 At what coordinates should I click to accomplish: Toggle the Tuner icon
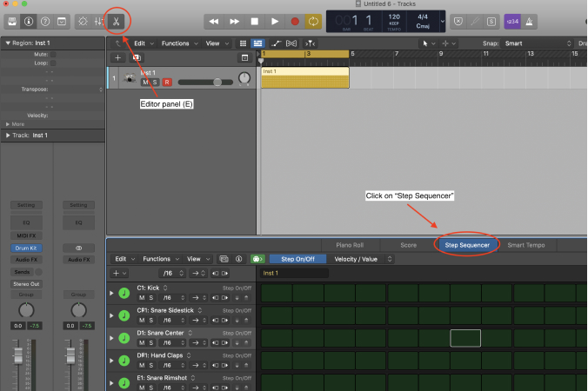pos(475,22)
